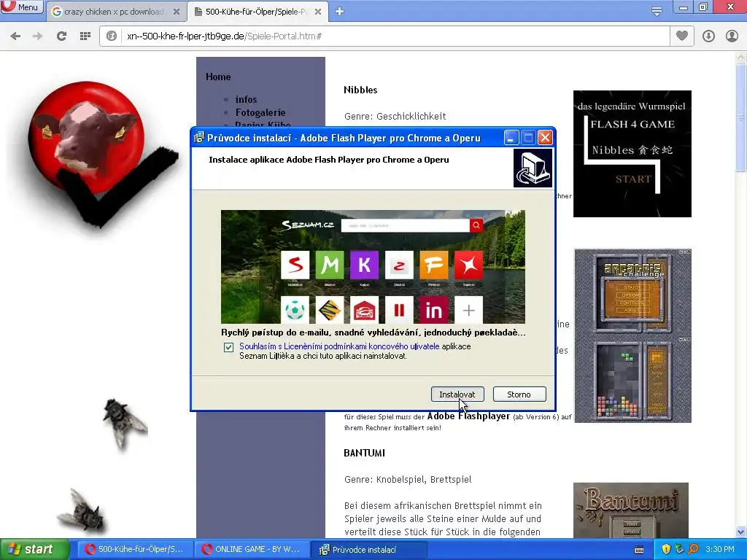Click the purple K tile in banner
The width and height of the screenshot is (747, 560).
365,265
